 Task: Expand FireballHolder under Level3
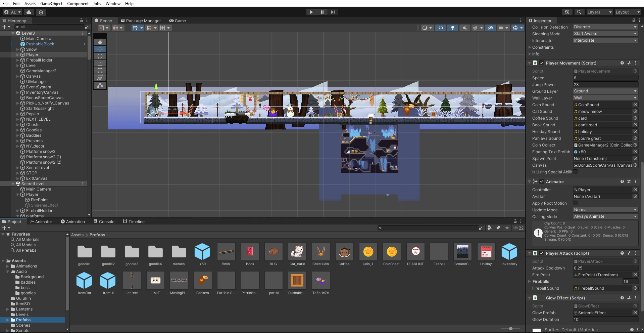(x=18, y=60)
